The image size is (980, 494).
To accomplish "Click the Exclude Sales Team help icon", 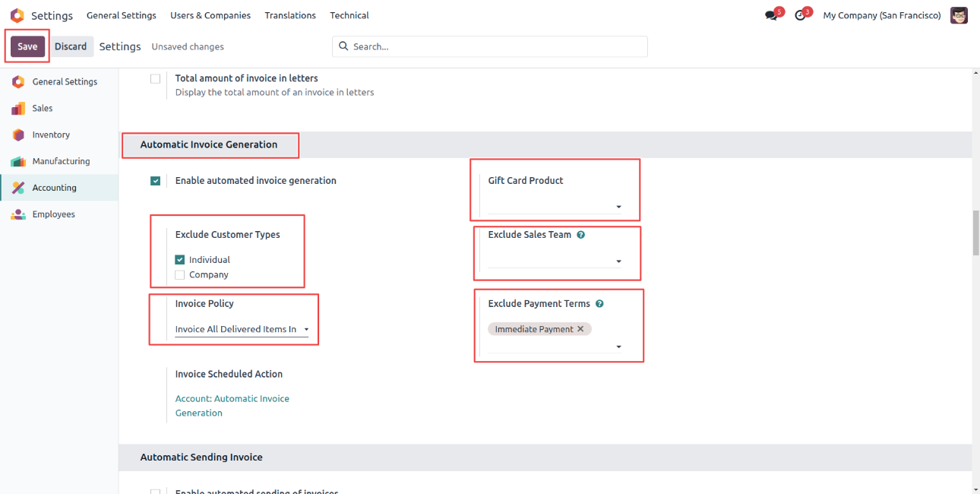I will (x=581, y=235).
